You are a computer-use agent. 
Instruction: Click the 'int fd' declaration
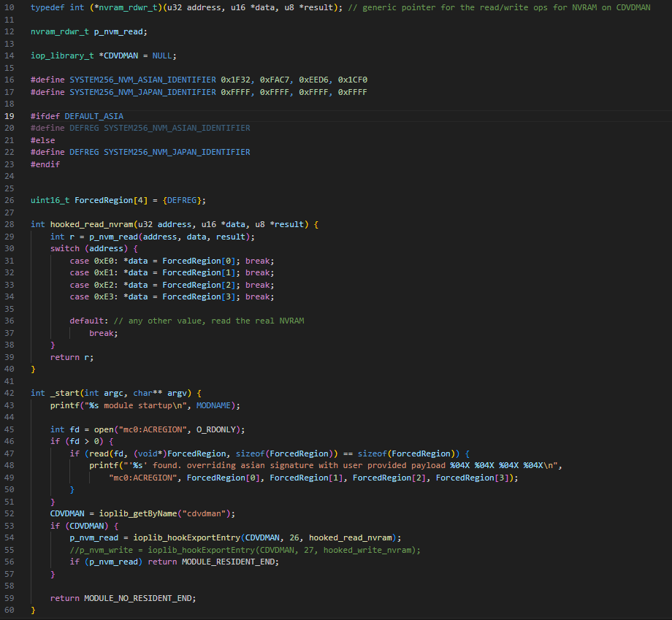pos(65,429)
